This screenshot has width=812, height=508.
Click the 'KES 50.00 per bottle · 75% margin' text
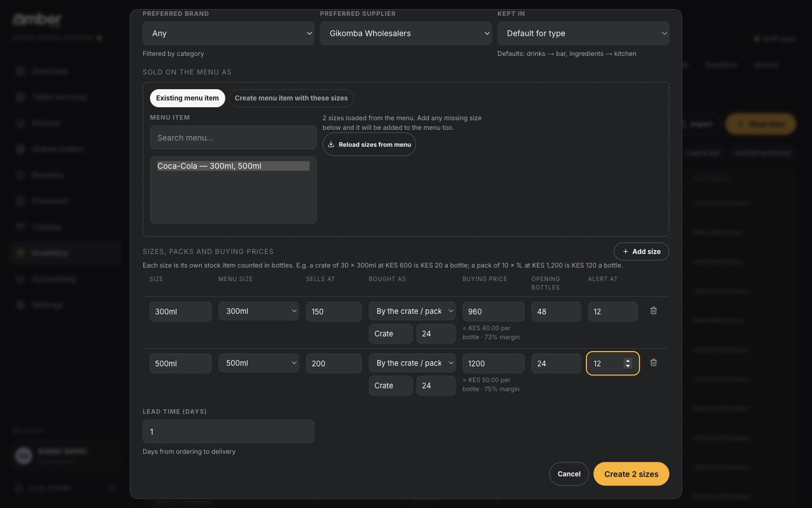491,384
